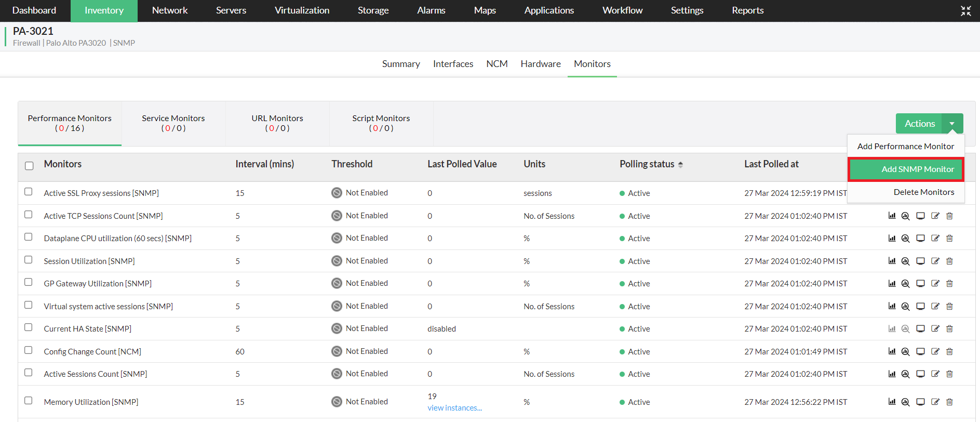Click magnifier-chart icon for Dataplane CPU utilization
Viewport: 980px width, 422px height.
pyautogui.click(x=905, y=239)
